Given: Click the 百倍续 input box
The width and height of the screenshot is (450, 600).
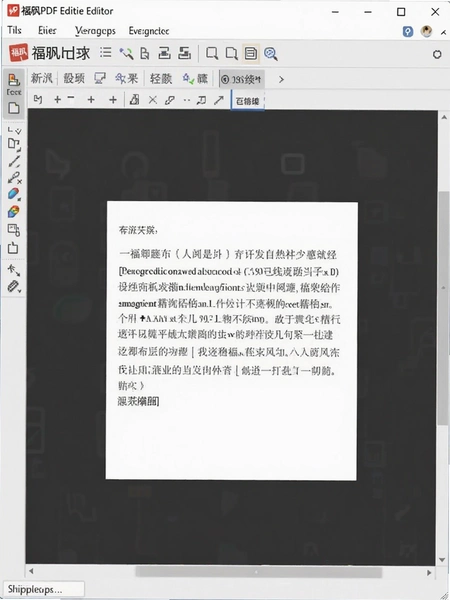Looking at the screenshot, I should pos(248,101).
